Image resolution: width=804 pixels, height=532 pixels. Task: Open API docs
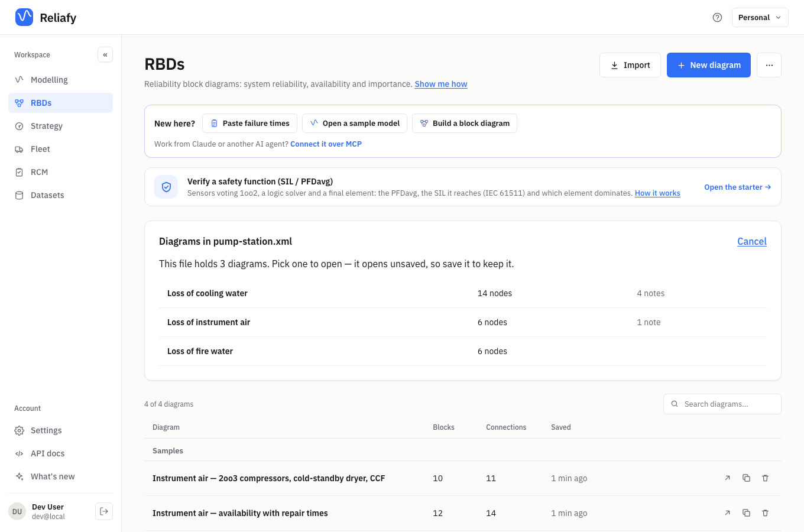[x=60, y=453]
